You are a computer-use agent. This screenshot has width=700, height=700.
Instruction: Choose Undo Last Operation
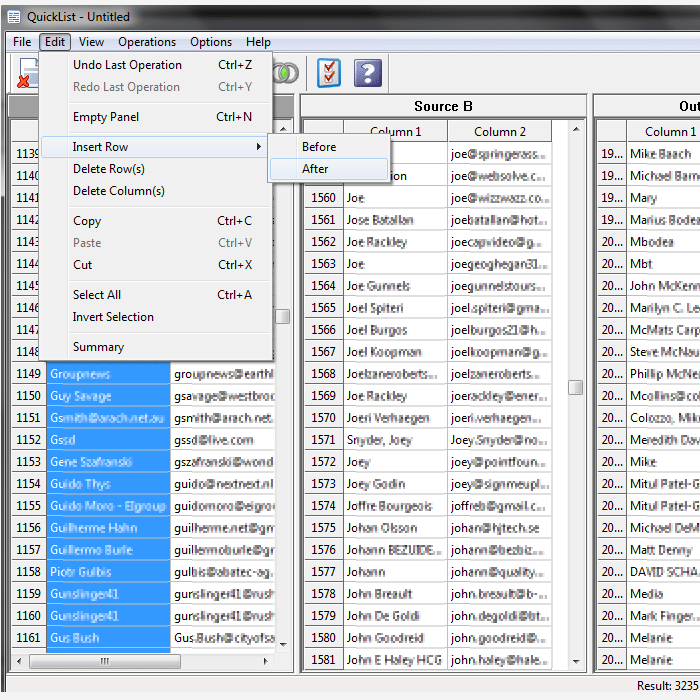tap(157, 65)
